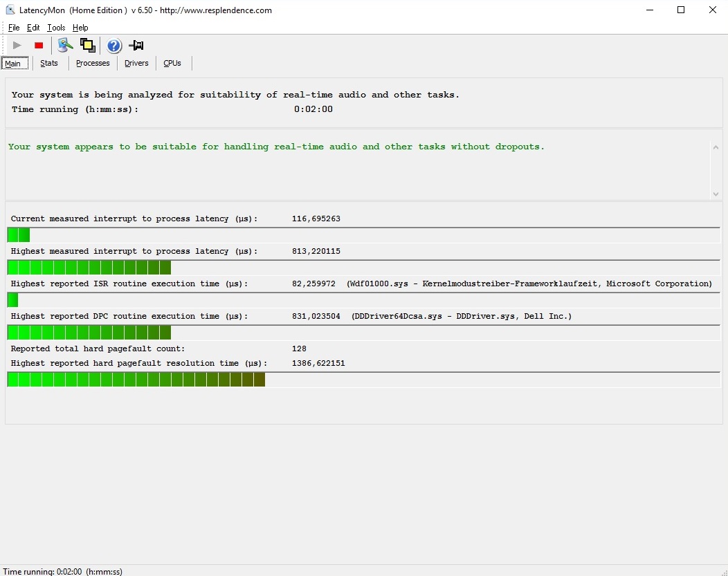Switch to the Drivers tab
Screen dimensions: 728x576
point(136,63)
